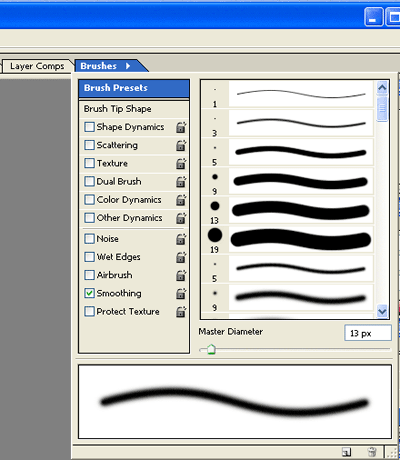Switch to the Layer Comps tab
The height and width of the screenshot is (460, 400).
click(37, 66)
